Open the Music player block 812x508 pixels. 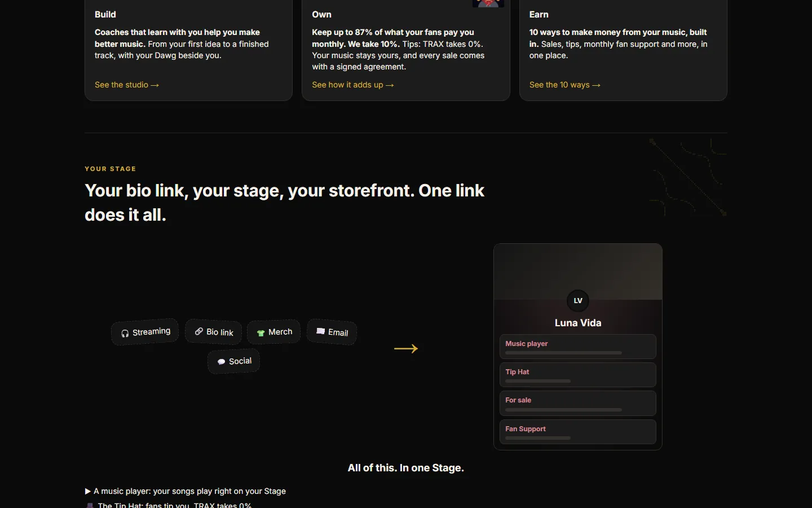578,347
